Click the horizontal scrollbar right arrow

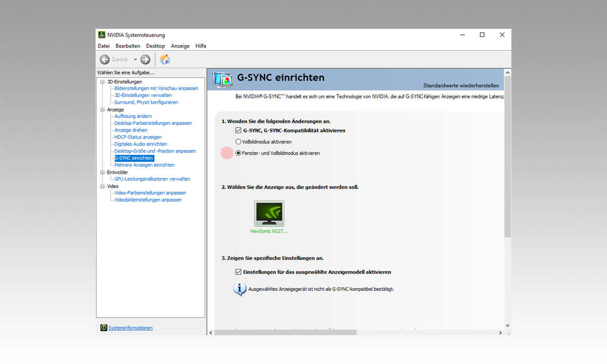[x=500, y=333]
